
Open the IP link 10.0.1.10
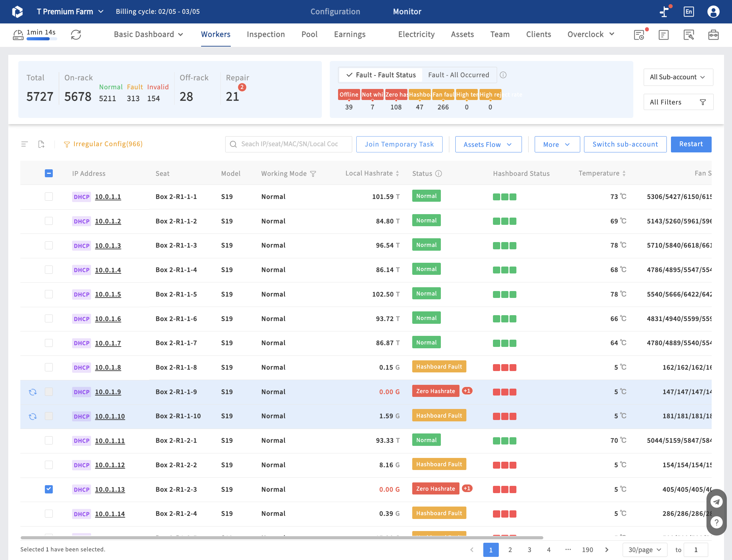click(110, 416)
